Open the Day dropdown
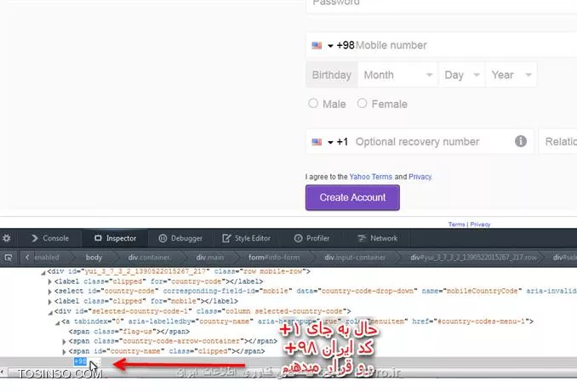The image size is (577, 392). point(462,75)
